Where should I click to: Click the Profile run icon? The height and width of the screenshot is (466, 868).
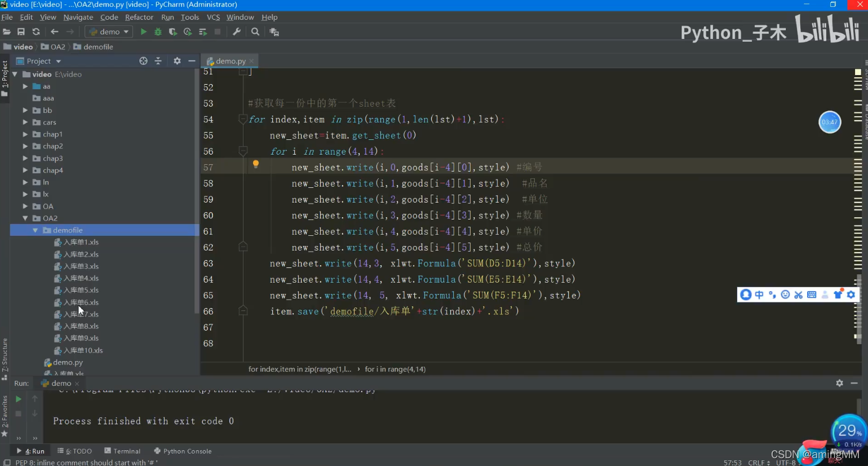point(188,32)
